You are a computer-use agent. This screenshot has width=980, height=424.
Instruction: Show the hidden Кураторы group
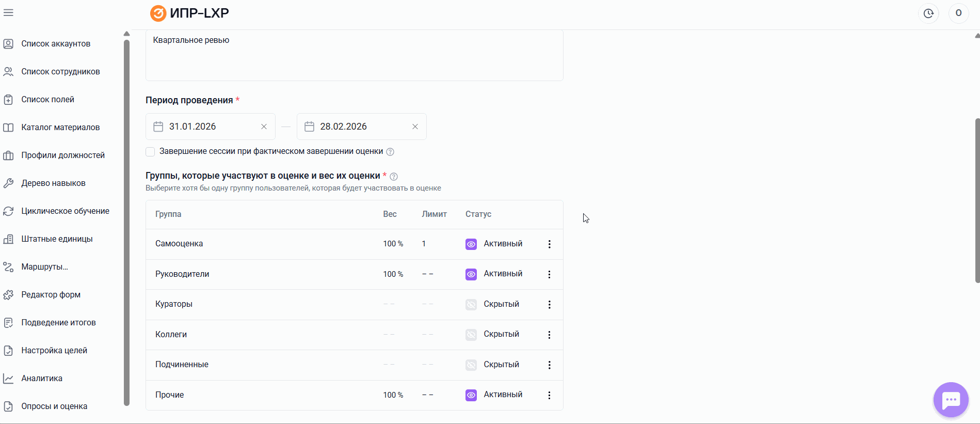471,305
